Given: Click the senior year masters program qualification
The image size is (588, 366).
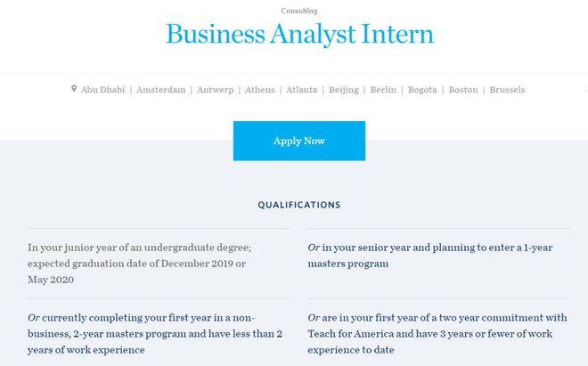Looking at the screenshot, I should point(430,256).
